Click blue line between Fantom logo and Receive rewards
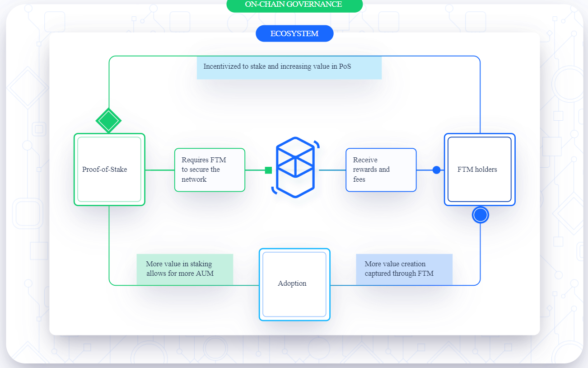Screen dimensions: 588x368 click(332, 170)
